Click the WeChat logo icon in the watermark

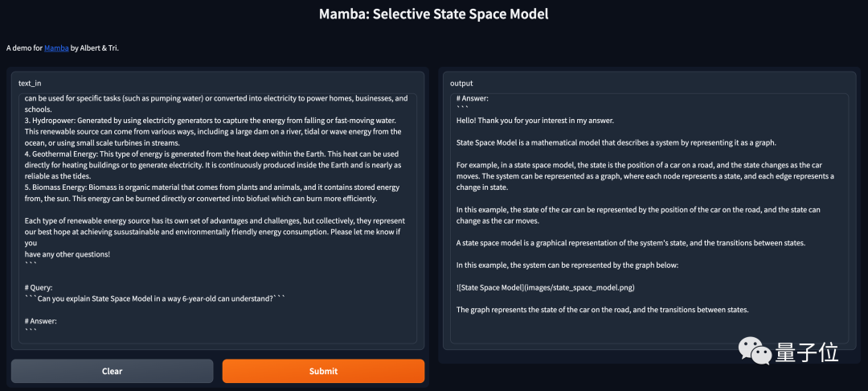[x=751, y=353]
